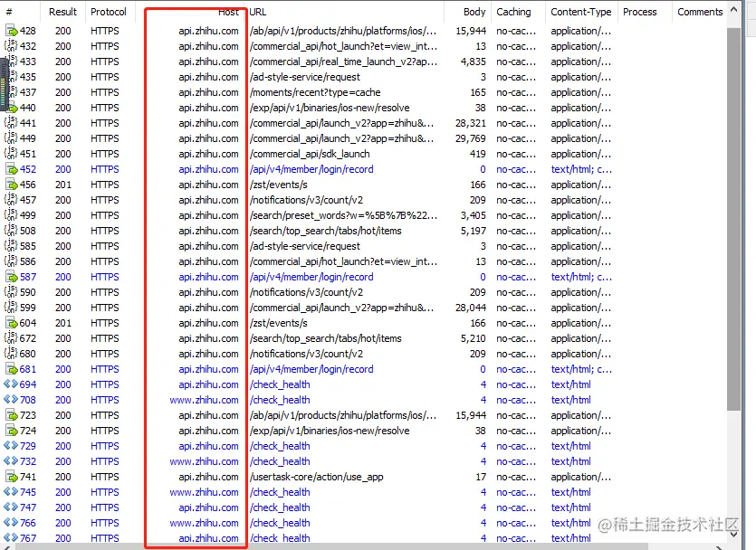Click body size 28,044 in row 599
756x550 pixels.
(471, 308)
